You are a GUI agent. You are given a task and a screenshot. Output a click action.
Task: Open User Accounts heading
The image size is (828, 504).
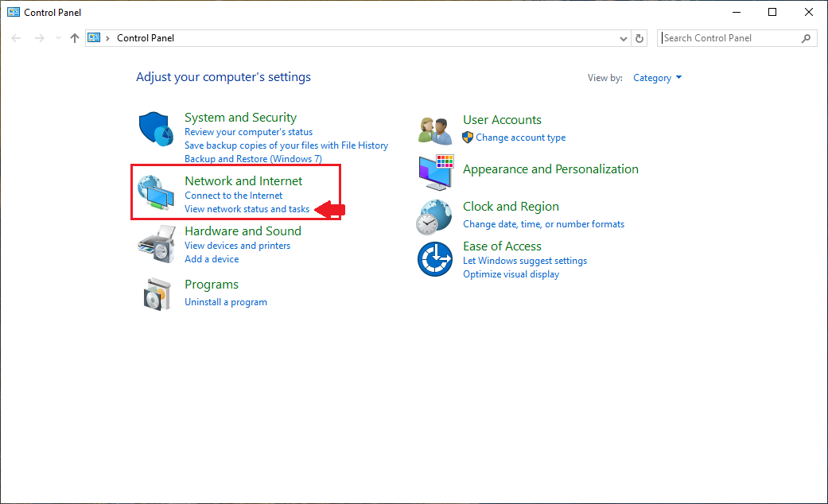click(502, 120)
